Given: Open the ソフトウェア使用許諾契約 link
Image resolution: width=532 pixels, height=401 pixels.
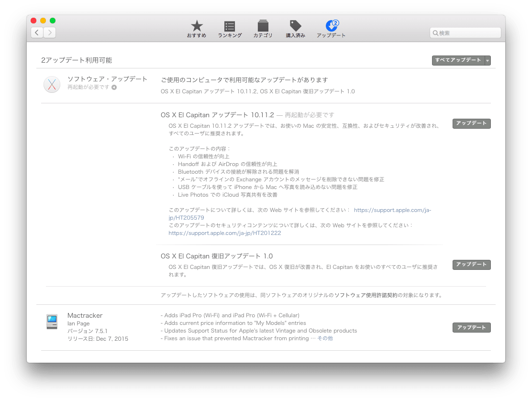Looking at the screenshot, I should pyautogui.click(x=366, y=295).
